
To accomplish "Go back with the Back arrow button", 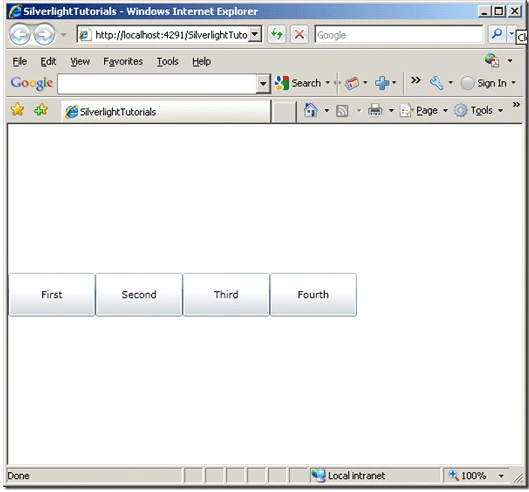I will [x=20, y=34].
